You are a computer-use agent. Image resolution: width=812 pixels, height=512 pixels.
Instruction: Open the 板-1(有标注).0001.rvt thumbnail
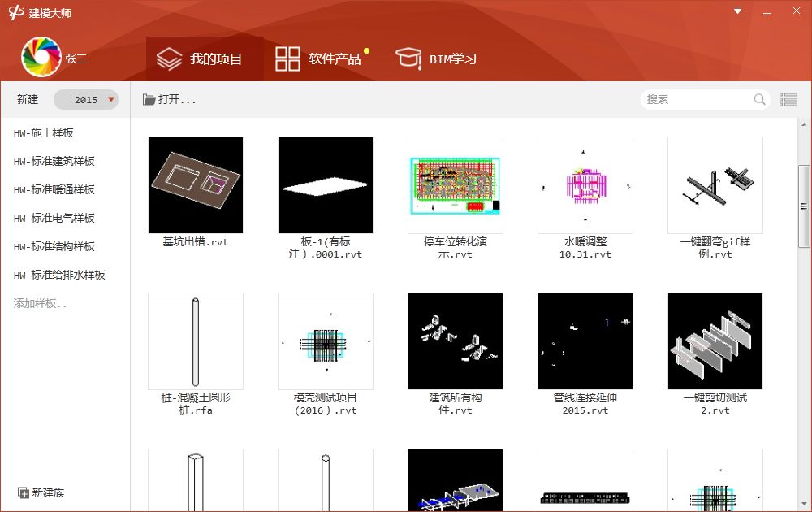pos(326,185)
